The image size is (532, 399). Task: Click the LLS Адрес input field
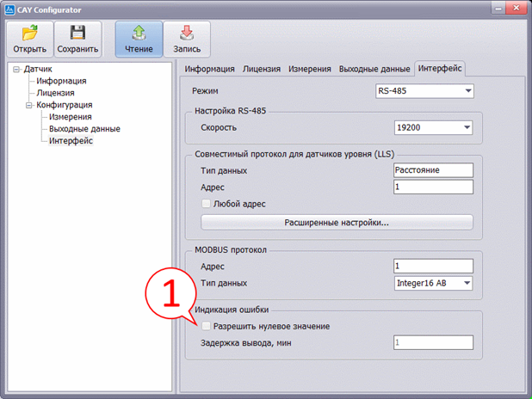(433, 187)
